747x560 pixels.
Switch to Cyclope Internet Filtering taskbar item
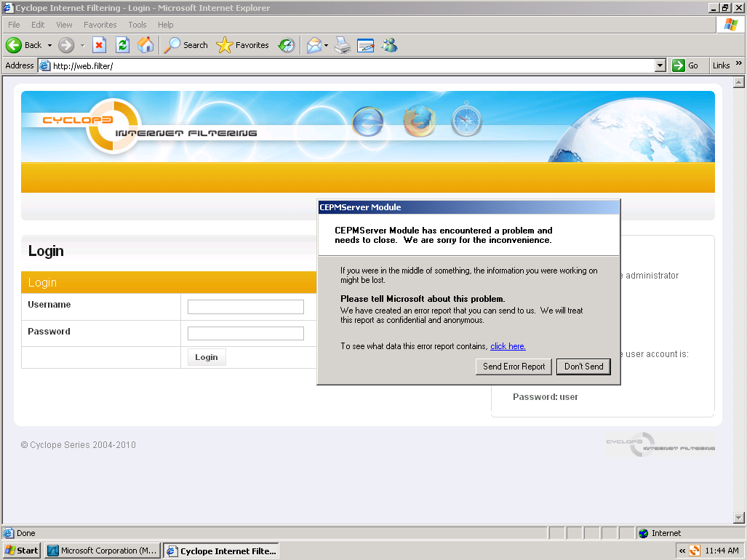pyautogui.click(x=222, y=551)
